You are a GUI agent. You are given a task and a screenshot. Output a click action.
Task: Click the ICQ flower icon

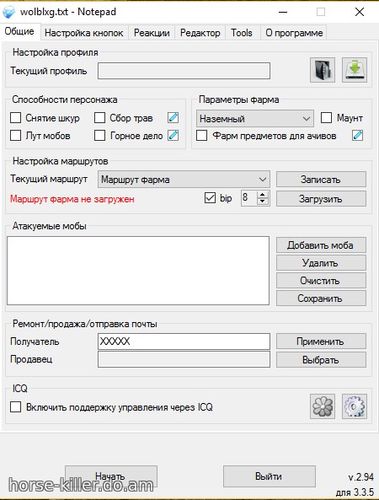click(322, 406)
